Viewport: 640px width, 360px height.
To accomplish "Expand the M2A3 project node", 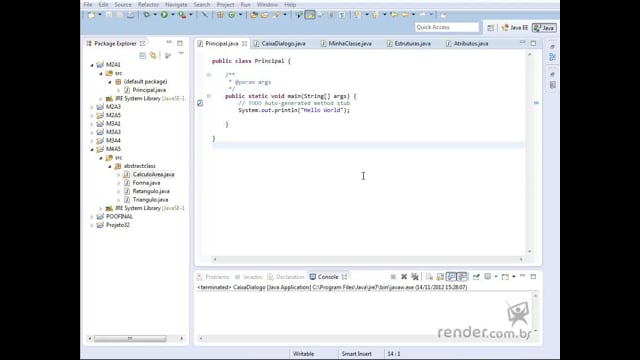I will 92,107.
